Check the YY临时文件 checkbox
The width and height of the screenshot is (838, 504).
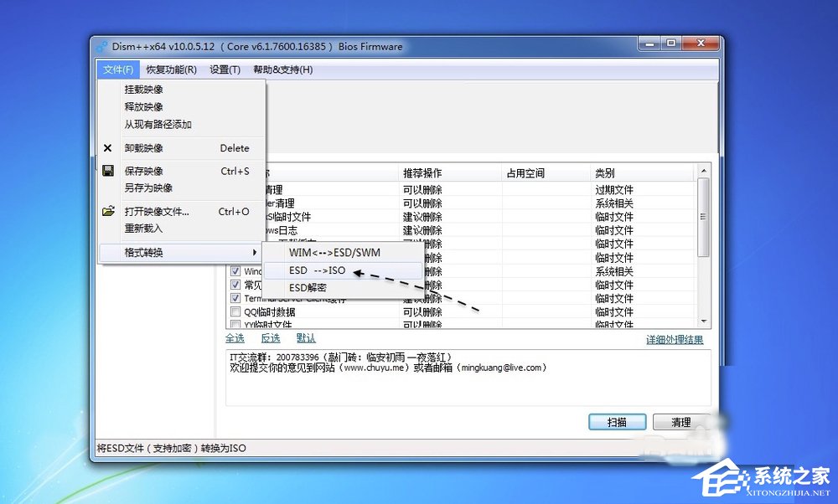(x=237, y=325)
